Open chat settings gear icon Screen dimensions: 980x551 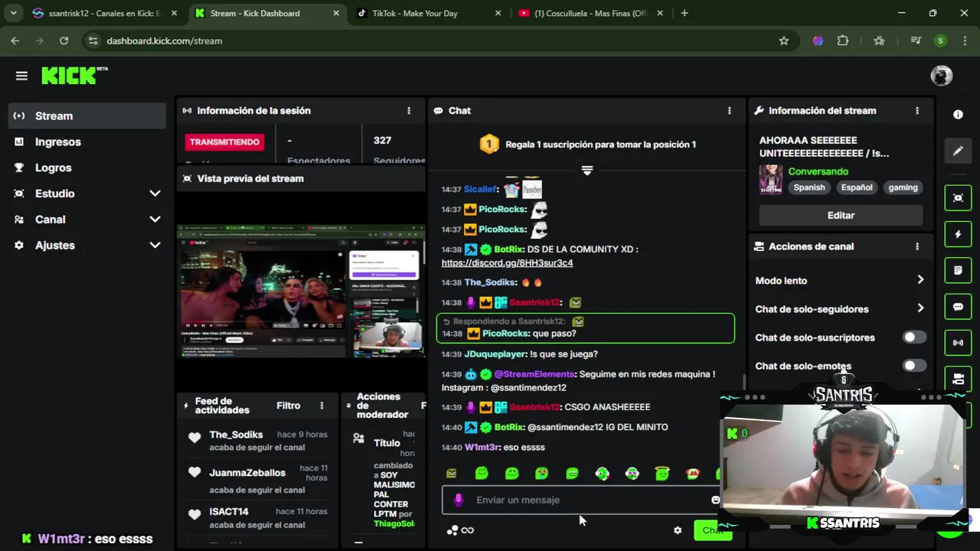pyautogui.click(x=678, y=530)
